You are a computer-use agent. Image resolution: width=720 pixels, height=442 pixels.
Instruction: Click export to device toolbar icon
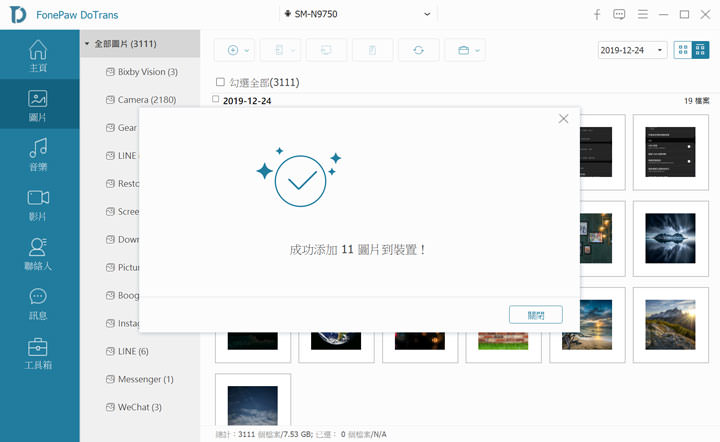point(279,50)
